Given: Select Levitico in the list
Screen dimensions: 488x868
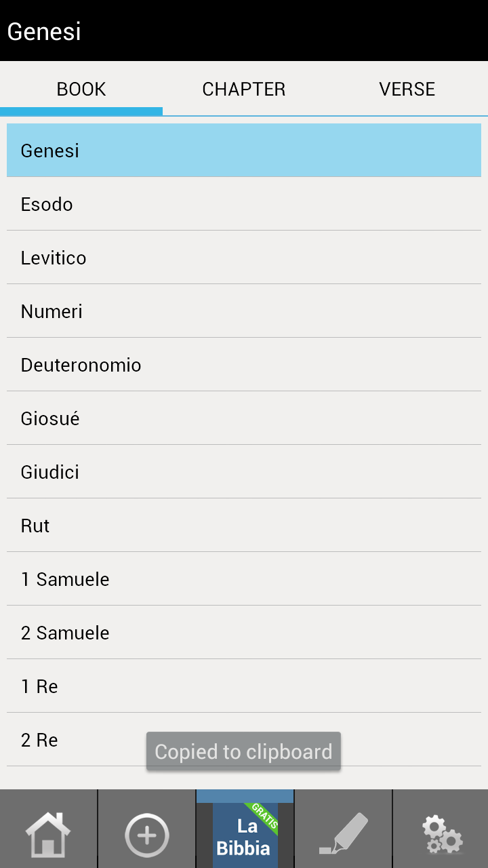Looking at the screenshot, I should (x=244, y=258).
